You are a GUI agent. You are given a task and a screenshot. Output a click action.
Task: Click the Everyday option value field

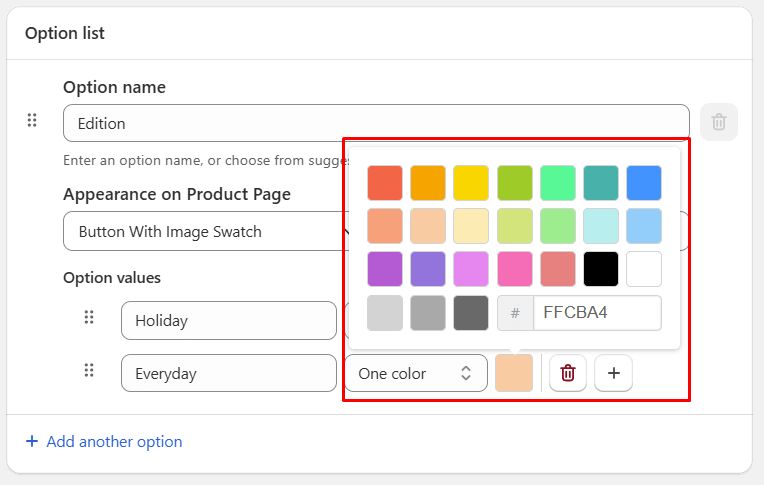click(x=228, y=373)
